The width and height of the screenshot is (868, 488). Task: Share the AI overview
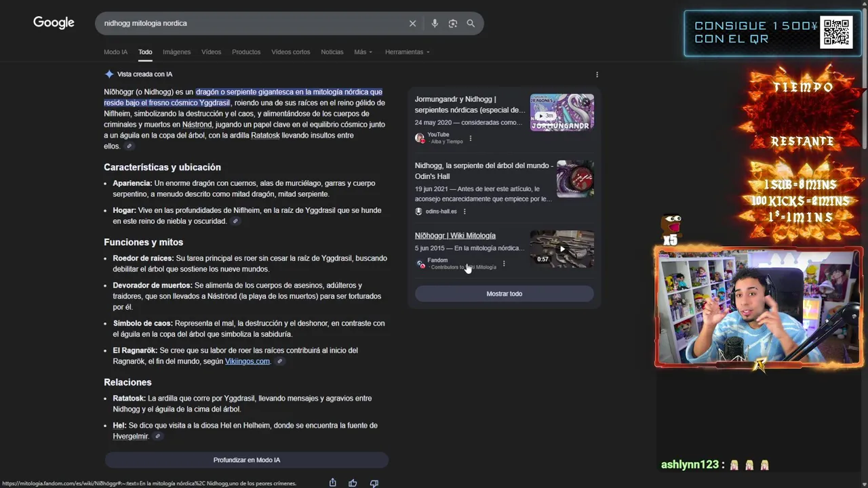(x=332, y=483)
